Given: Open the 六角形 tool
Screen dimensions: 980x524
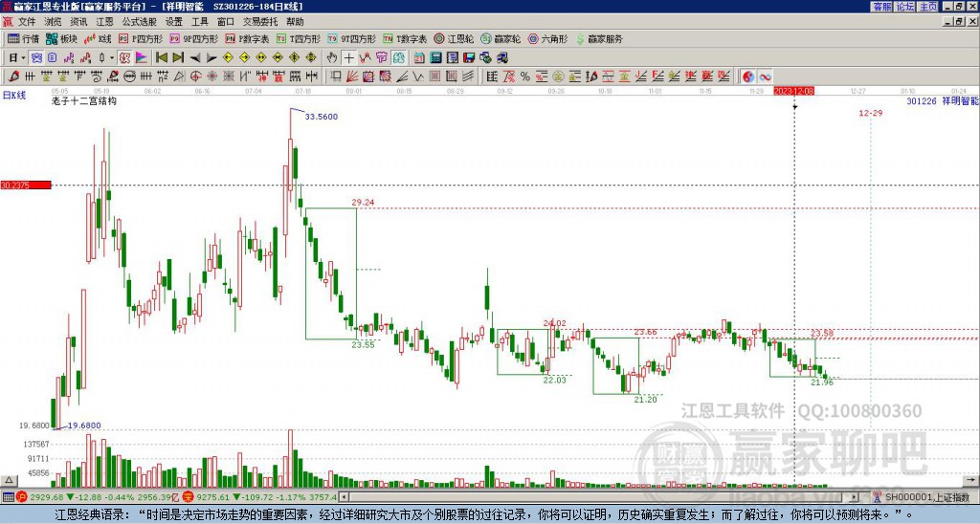Looking at the screenshot, I should 548,38.
